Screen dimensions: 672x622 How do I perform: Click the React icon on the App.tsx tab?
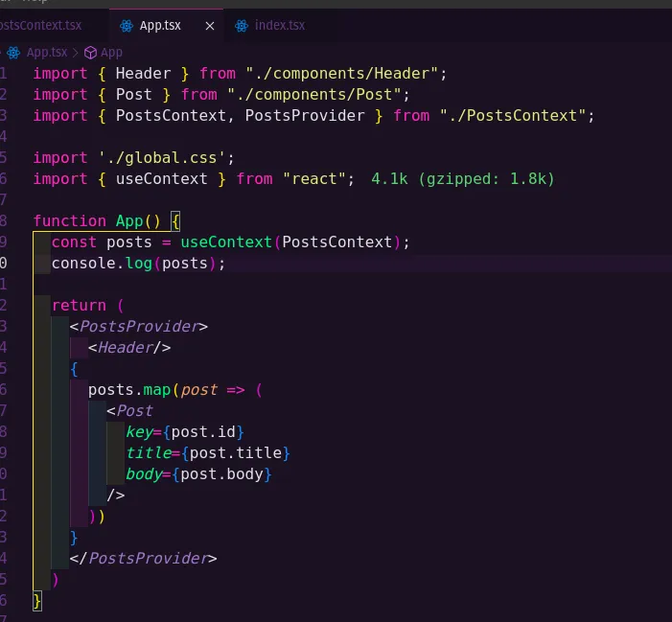pyautogui.click(x=125, y=25)
